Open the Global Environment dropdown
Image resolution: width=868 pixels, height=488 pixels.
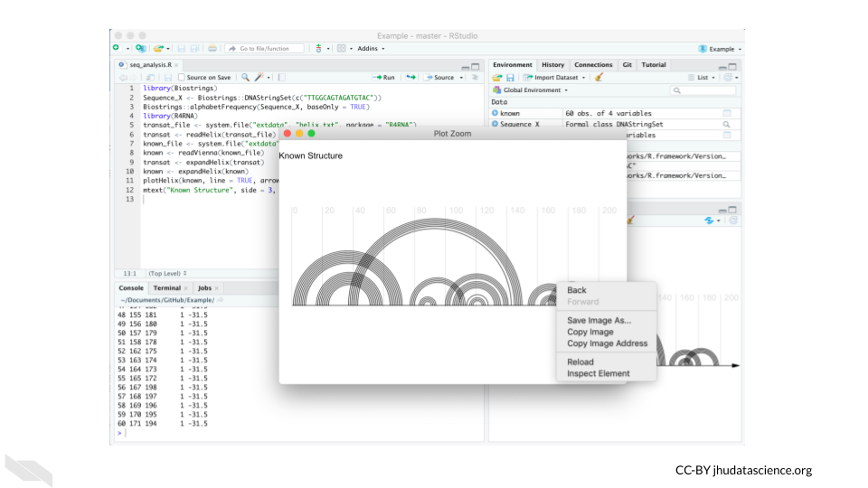(531, 90)
